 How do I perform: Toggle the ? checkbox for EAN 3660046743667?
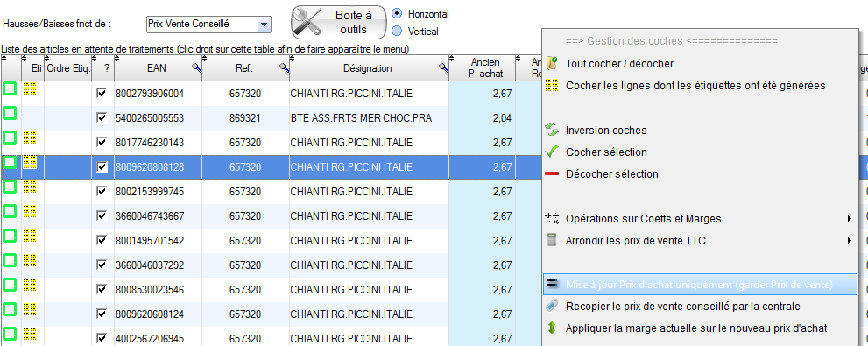102,215
